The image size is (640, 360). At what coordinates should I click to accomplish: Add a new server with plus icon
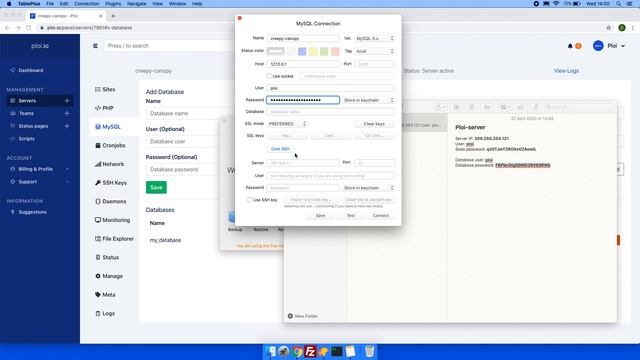click(x=67, y=101)
